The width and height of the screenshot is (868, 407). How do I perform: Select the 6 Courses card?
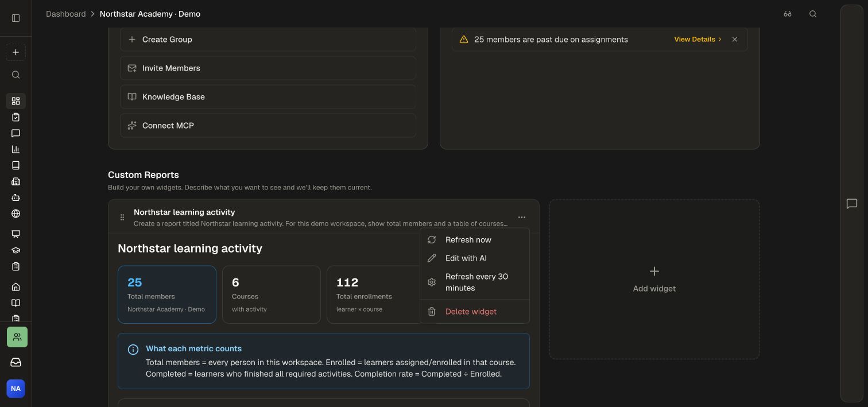coord(272,294)
